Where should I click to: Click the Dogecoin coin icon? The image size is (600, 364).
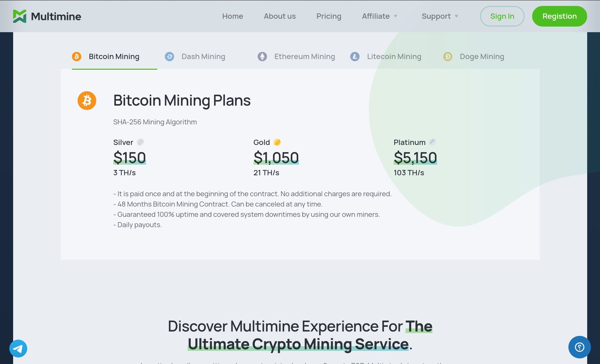(448, 57)
